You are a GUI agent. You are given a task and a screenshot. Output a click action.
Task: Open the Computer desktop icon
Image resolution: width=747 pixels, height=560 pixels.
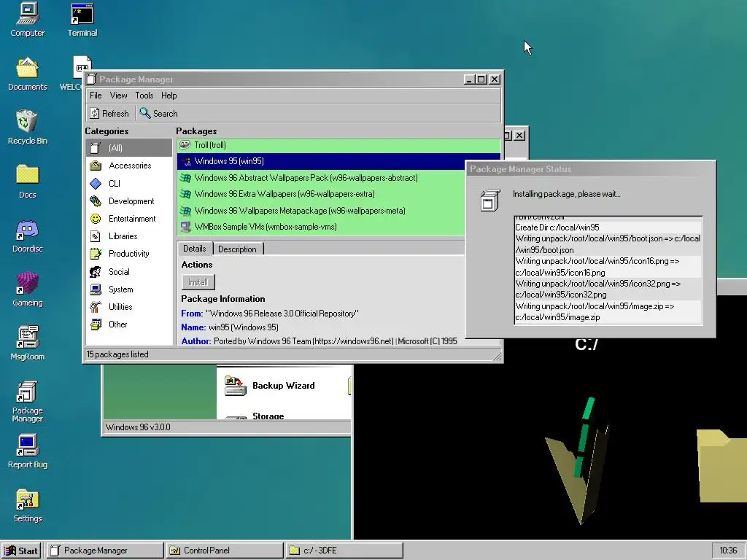pos(27,20)
